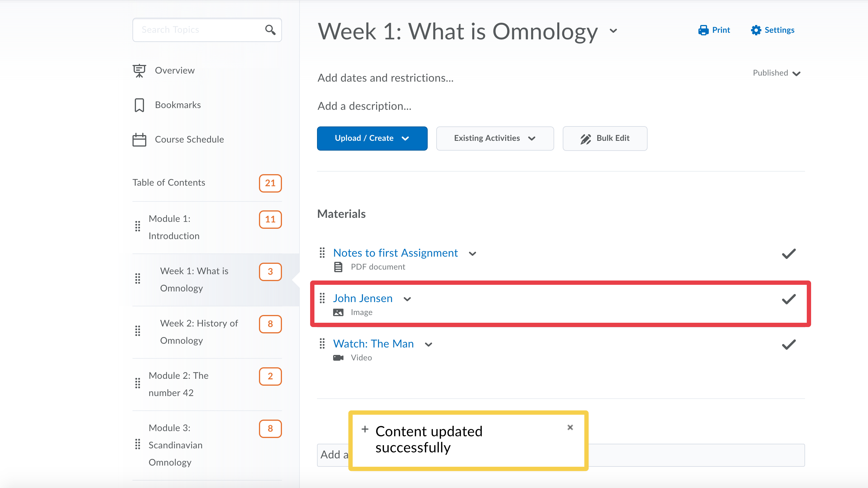Expand the Existing Activities dropdown
This screenshot has height=488, width=868.
pos(495,138)
